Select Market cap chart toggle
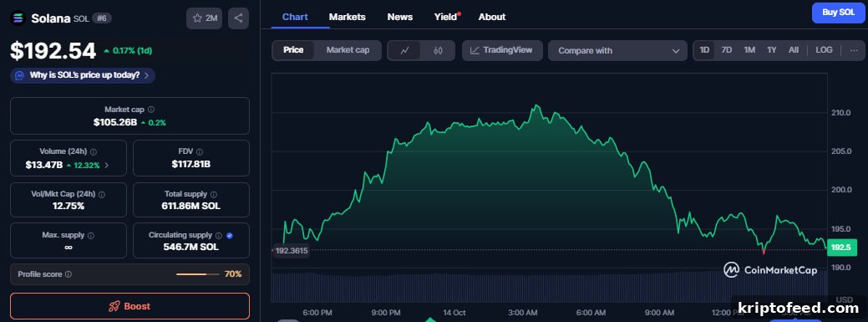 click(348, 50)
